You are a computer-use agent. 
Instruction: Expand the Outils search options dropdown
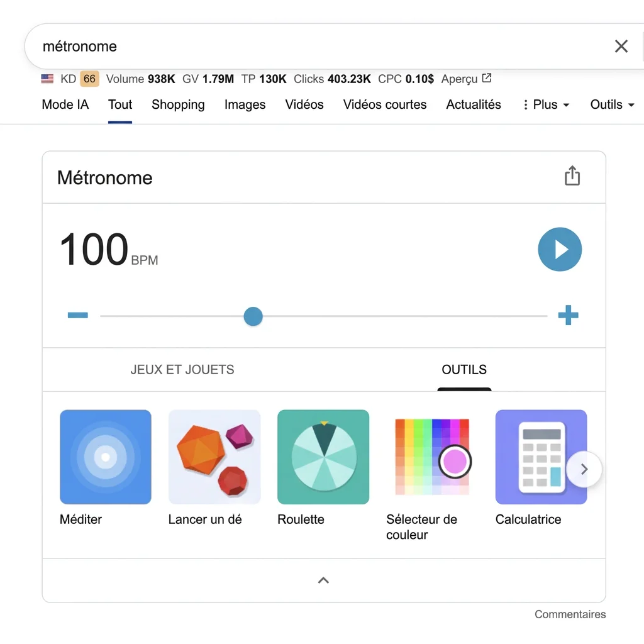[612, 105]
